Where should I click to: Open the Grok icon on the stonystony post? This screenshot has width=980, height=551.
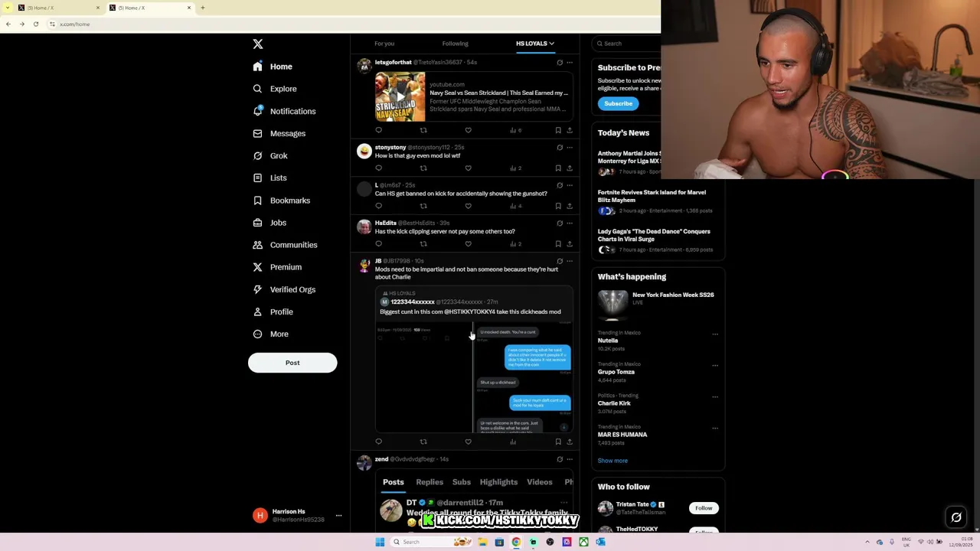[560, 147]
